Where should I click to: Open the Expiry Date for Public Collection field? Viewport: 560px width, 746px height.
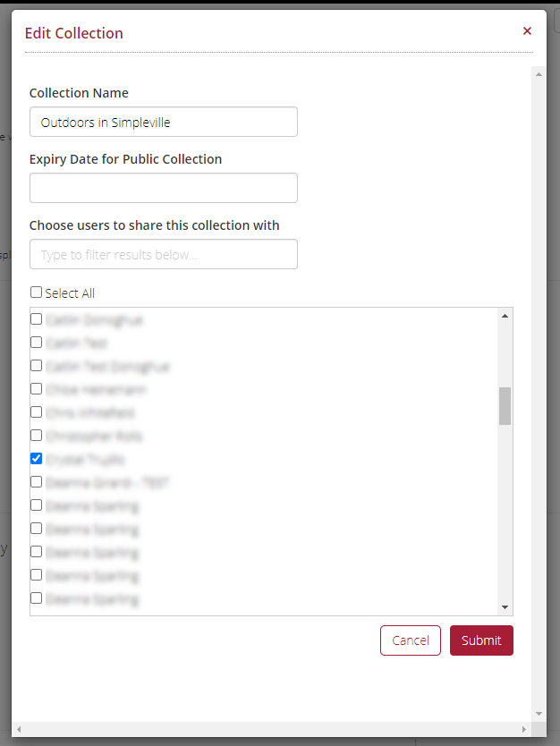(164, 188)
